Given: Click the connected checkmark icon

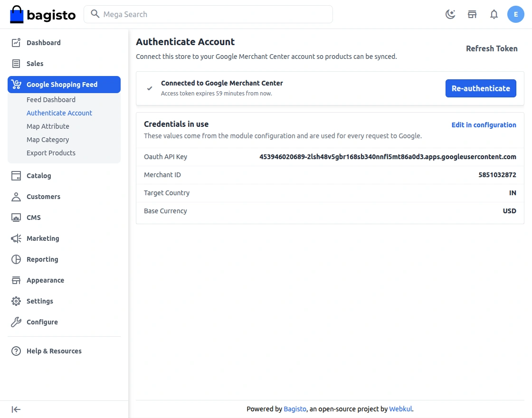Looking at the screenshot, I should (150, 88).
